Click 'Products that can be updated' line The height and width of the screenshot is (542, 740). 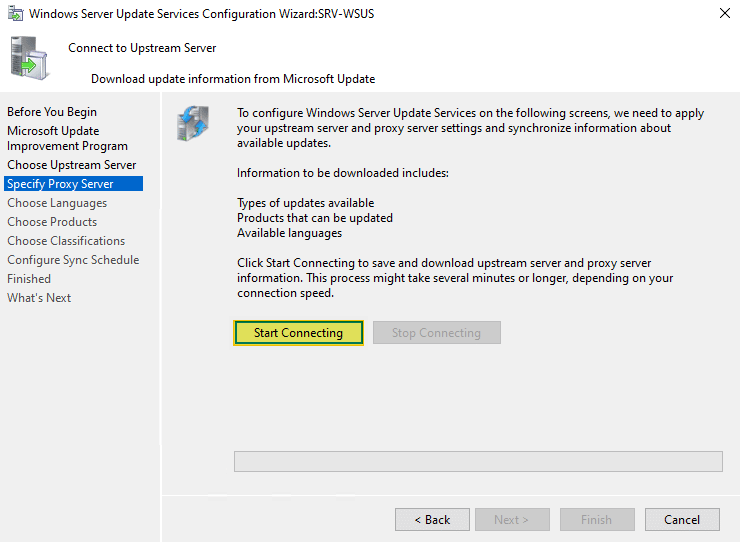pyautogui.click(x=315, y=218)
